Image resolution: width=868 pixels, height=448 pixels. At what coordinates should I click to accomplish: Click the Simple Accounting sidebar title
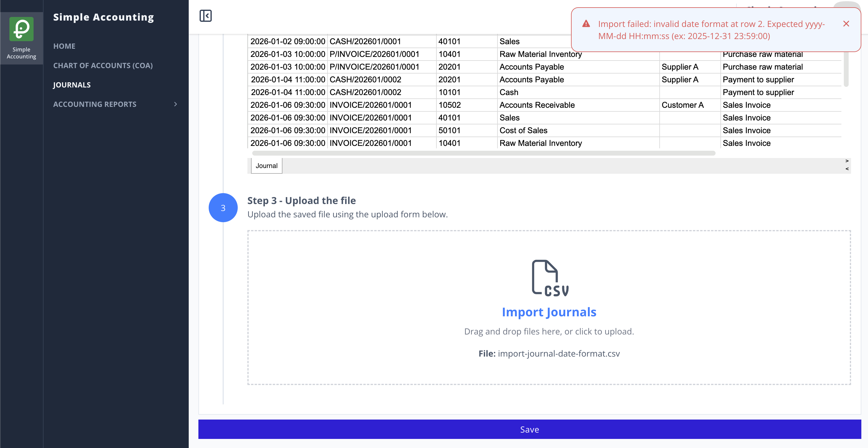(103, 17)
